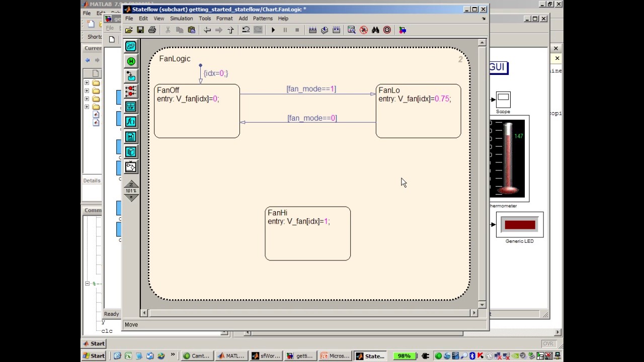Click the Open file toolbar icon
644x362 pixels.
pos(129,30)
